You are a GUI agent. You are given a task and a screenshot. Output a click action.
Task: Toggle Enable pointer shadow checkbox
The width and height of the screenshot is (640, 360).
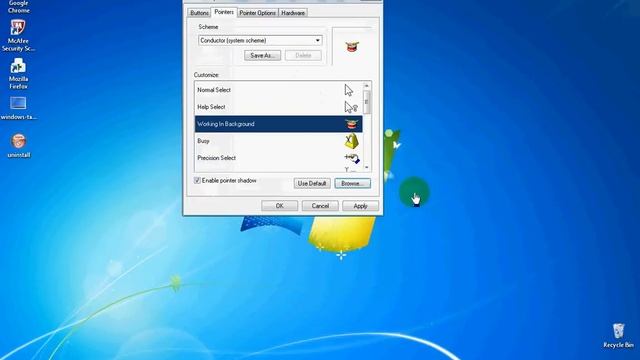(198, 180)
